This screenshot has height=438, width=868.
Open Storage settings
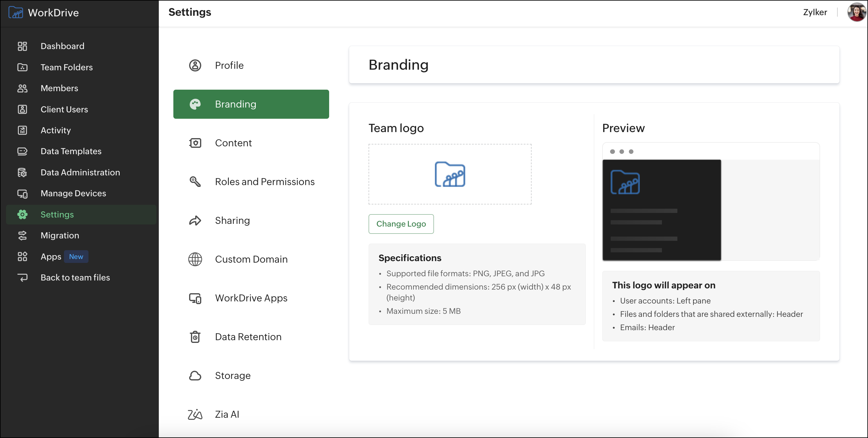[x=251, y=375]
